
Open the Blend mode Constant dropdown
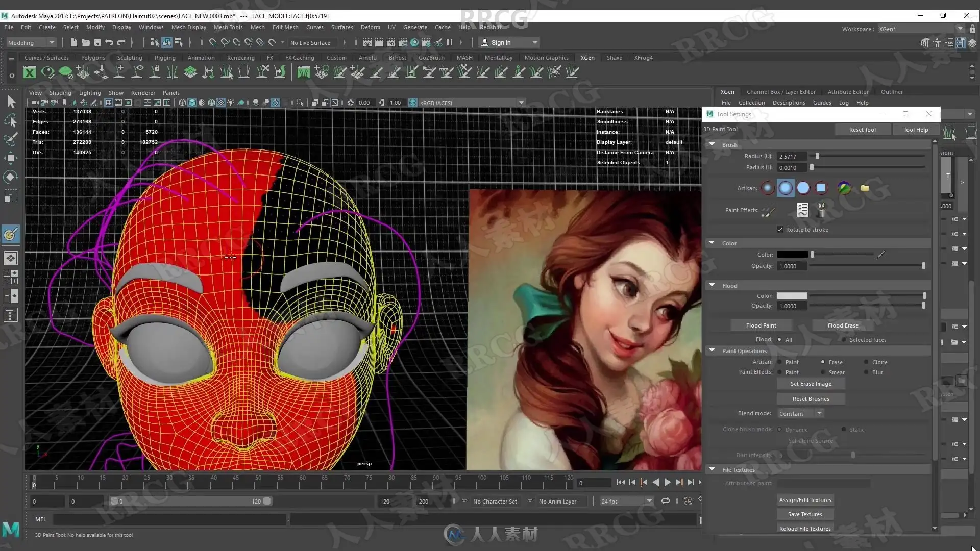pos(800,414)
